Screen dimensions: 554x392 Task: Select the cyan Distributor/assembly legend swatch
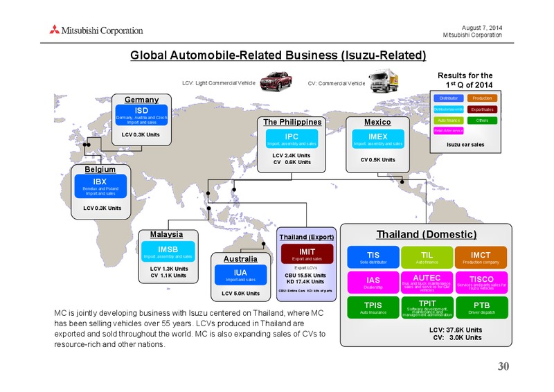448,109
